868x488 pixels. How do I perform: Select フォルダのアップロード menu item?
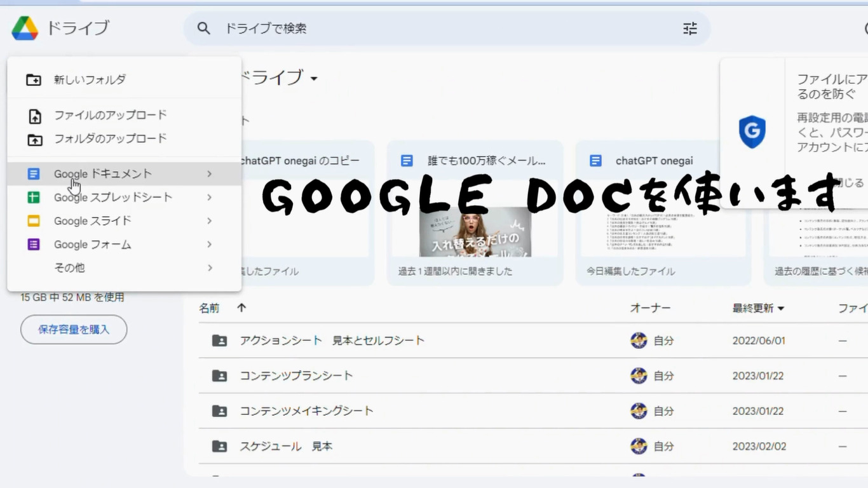click(125, 139)
